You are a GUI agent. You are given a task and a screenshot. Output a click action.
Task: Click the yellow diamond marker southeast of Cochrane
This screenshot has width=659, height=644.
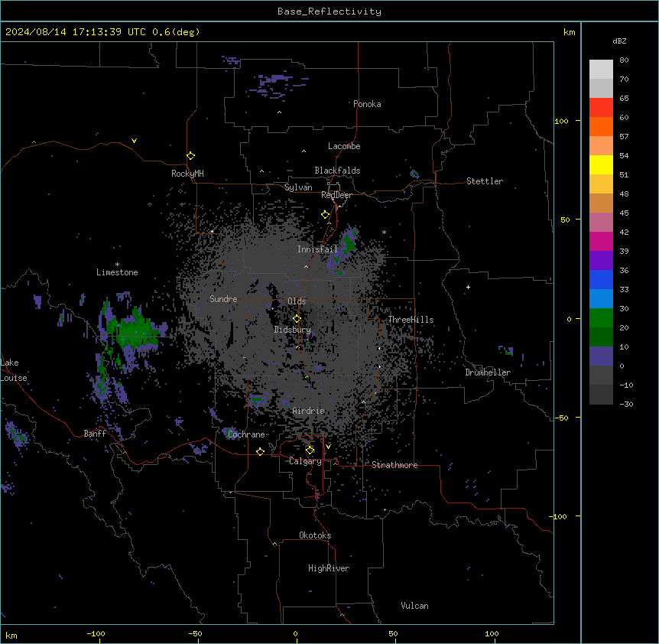point(261,451)
